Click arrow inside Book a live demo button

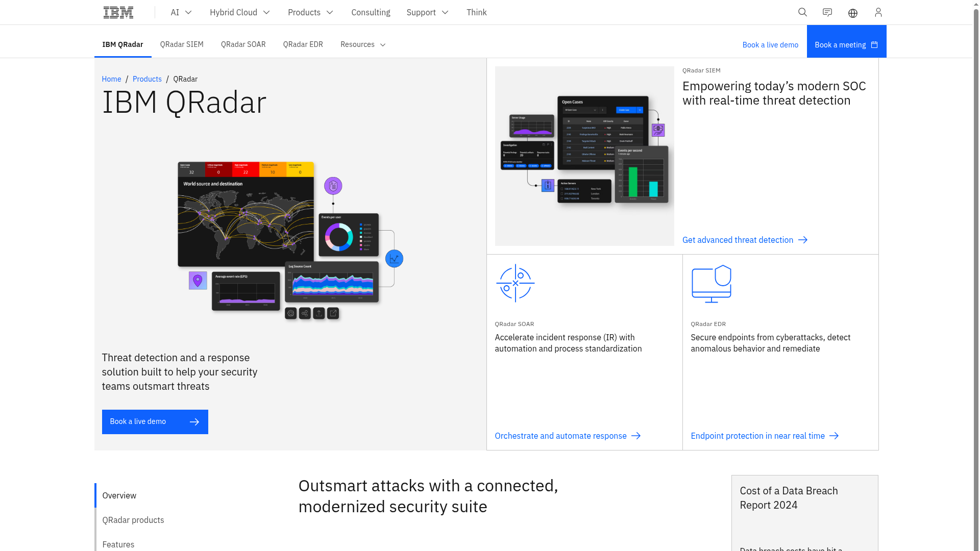pos(194,422)
